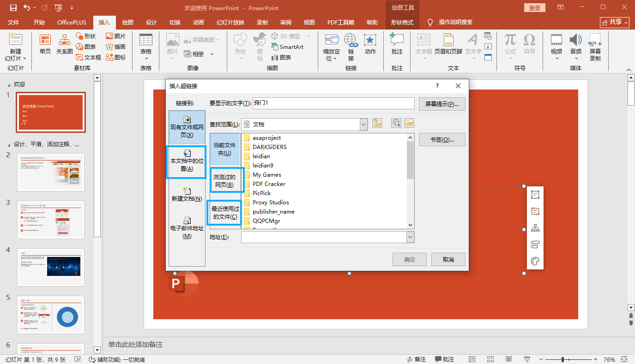
Task: Adjust the zoom slider handle in status bar
Action: [x=562, y=359]
